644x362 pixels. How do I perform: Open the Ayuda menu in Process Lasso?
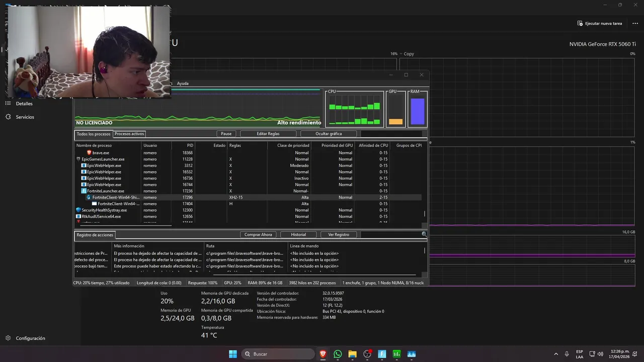tap(183, 83)
